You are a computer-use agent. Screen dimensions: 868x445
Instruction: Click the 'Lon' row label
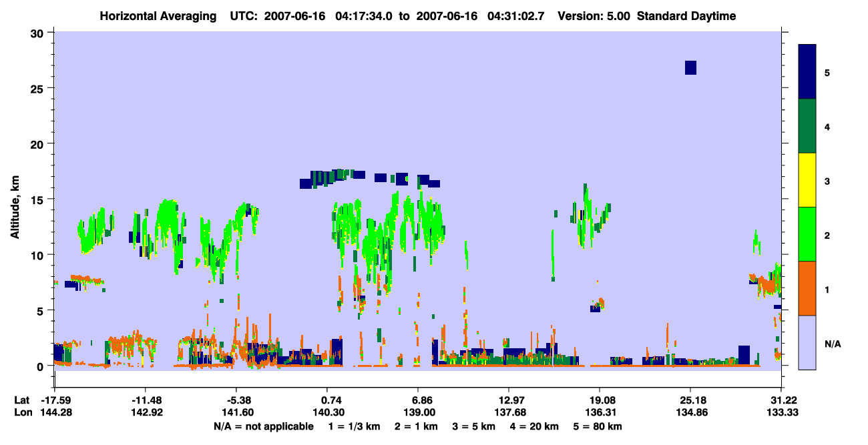click(22, 412)
